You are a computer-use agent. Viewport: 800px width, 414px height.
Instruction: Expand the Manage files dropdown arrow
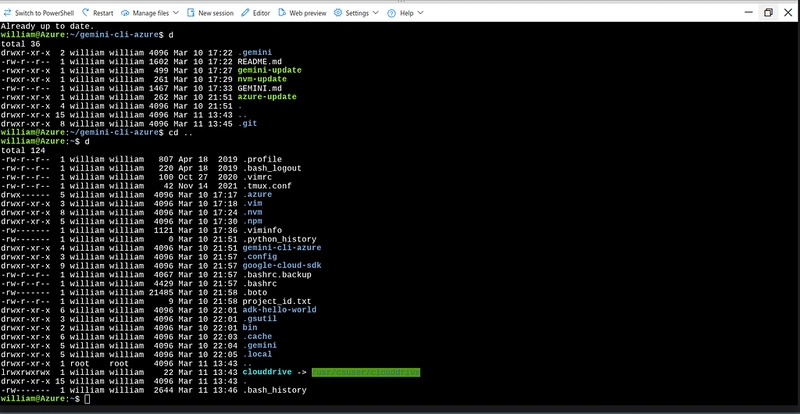(x=176, y=13)
